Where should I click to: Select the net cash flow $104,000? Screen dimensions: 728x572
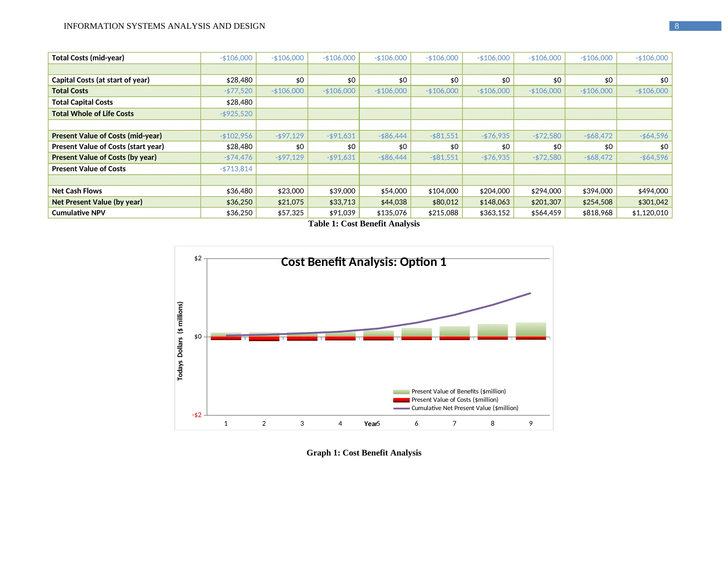click(443, 191)
